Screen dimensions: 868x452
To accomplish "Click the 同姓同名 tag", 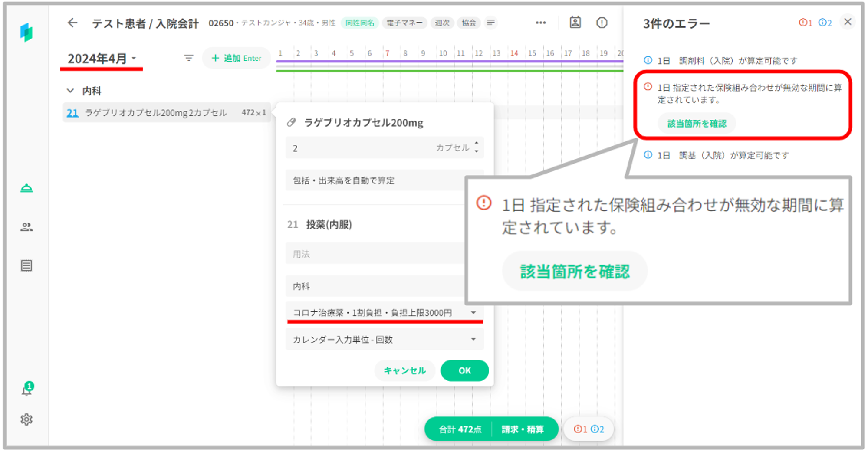I will (360, 23).
